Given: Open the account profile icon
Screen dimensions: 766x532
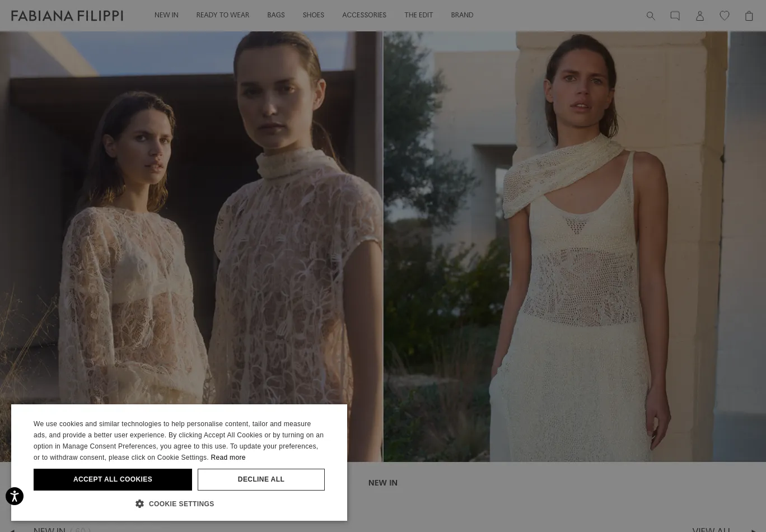Looking at the screenshot, I should [x=700, y=16].
